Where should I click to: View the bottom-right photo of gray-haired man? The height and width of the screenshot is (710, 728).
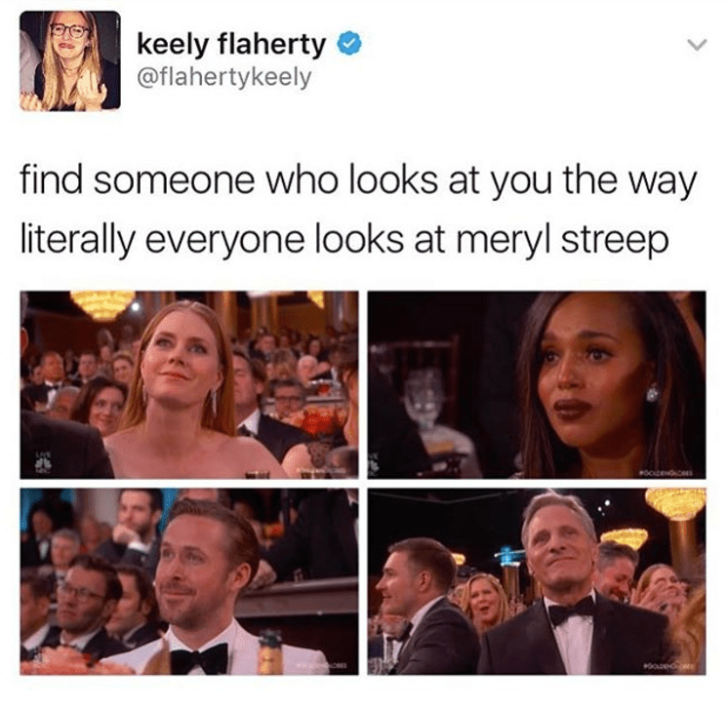coord(537,581)
